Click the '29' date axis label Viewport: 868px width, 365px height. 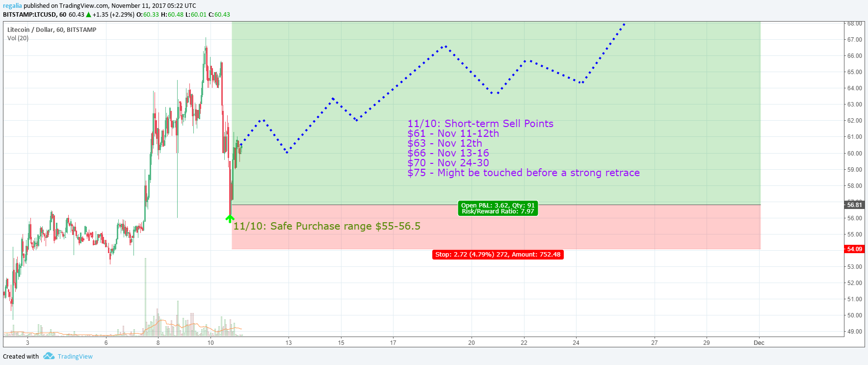tap(707, 343)
